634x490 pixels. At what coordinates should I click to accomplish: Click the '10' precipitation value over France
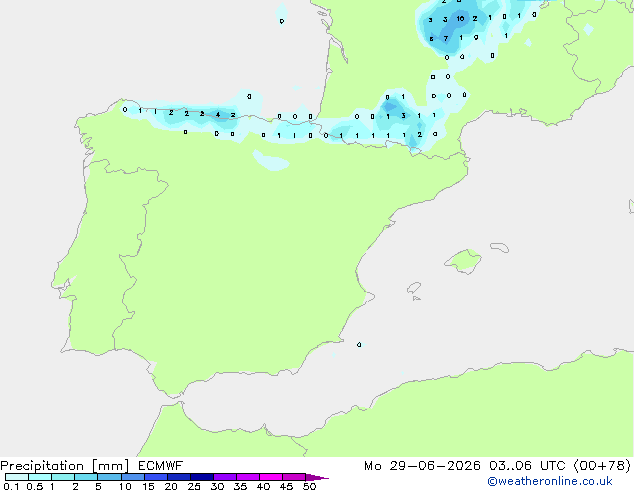[x=460, y=19]
